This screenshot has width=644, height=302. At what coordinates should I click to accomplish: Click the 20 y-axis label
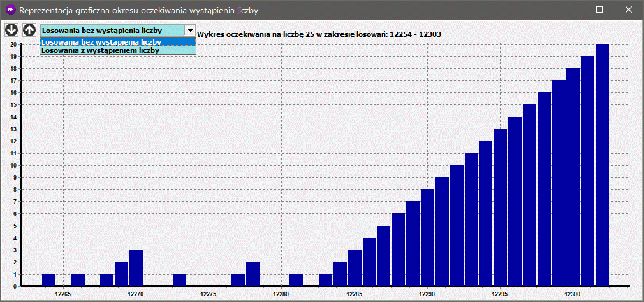tap(12, 45)
